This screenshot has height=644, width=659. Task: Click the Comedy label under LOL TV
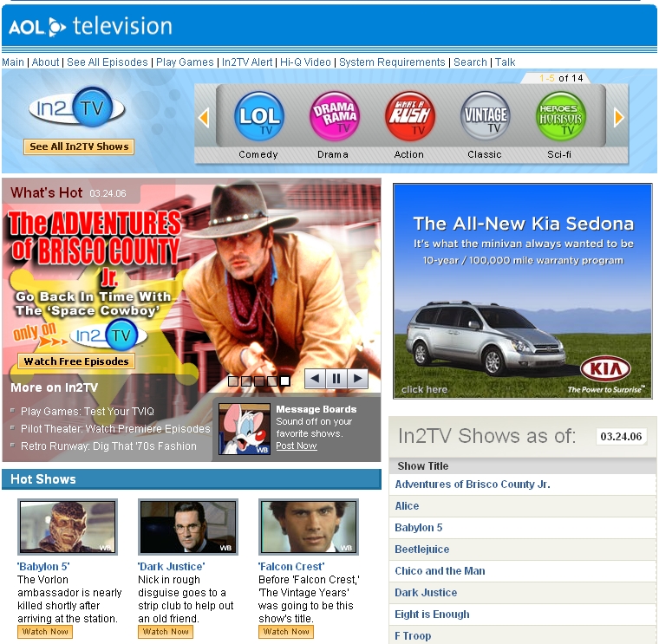click(258, 154)
